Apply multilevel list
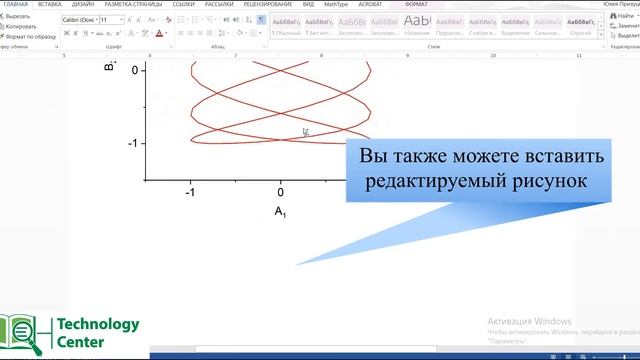Screen dimensions: 640x360 (211, 20)
